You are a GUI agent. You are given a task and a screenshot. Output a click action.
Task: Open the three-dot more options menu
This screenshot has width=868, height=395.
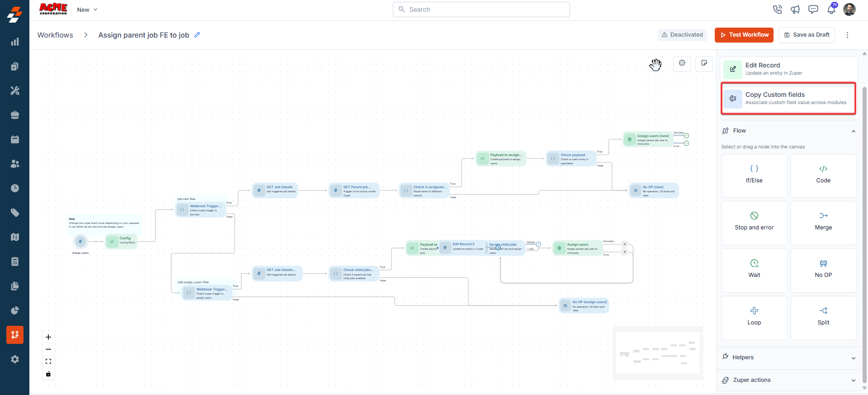[x=848, y=35]
